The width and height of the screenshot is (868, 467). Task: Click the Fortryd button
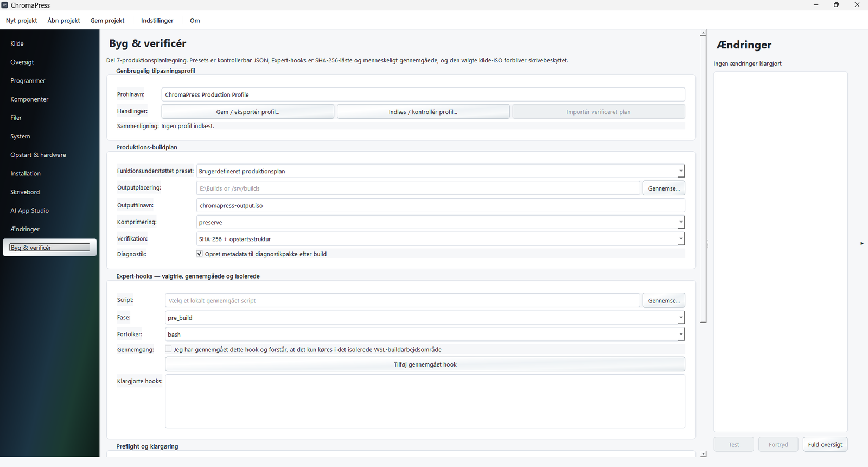[778, 444]
